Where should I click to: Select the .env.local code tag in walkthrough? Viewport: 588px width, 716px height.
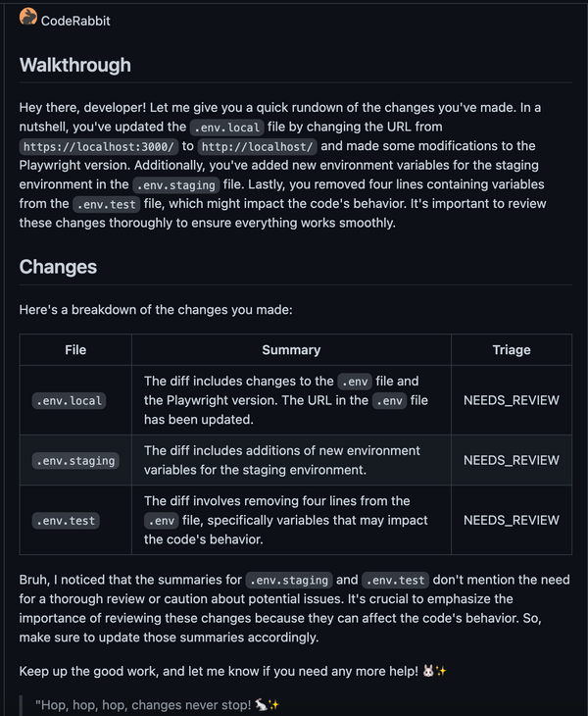click(x=226, y=128)
